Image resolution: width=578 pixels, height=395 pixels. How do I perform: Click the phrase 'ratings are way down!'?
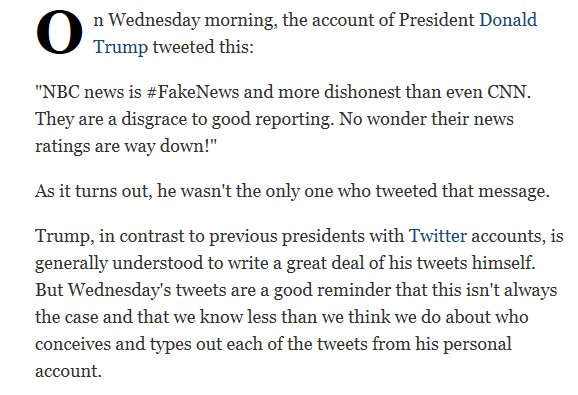coord(126,146)
